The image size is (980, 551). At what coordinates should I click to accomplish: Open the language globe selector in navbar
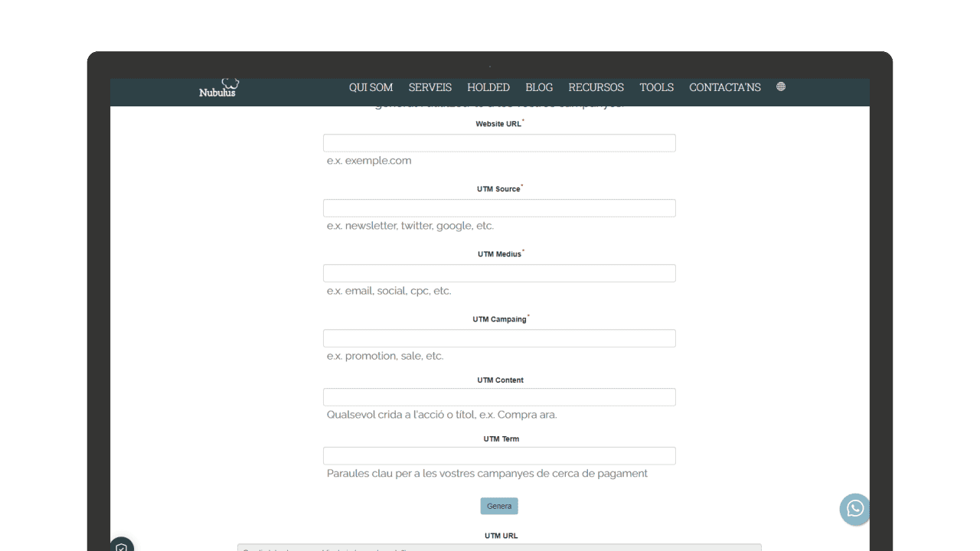click(x=780, y=86)
